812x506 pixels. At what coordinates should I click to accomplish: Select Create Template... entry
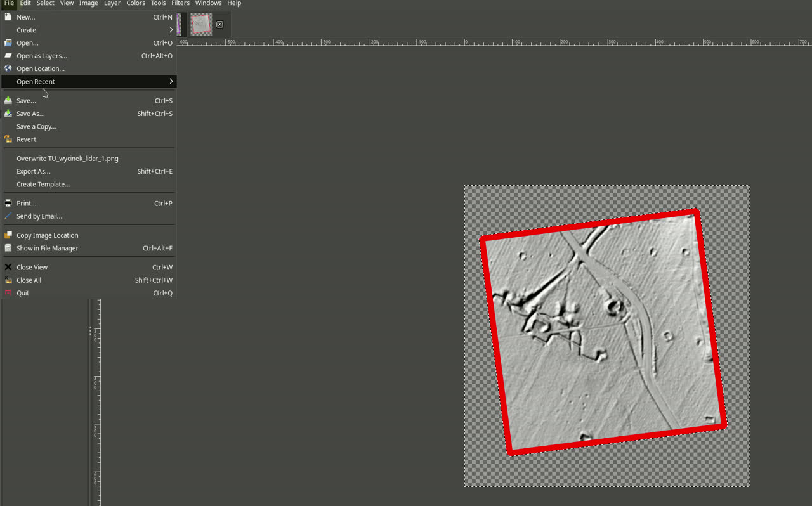[89, 185]
